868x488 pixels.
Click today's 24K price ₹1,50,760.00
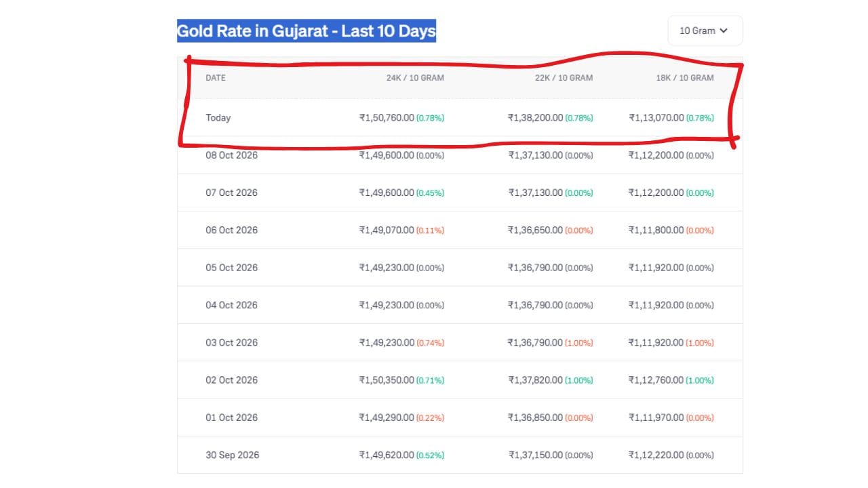[387, 118]
